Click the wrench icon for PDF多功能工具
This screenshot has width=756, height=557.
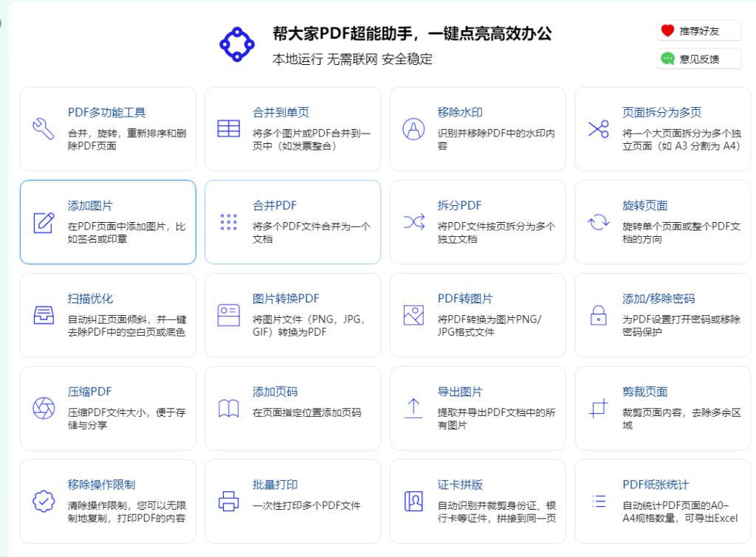[44, 128]
